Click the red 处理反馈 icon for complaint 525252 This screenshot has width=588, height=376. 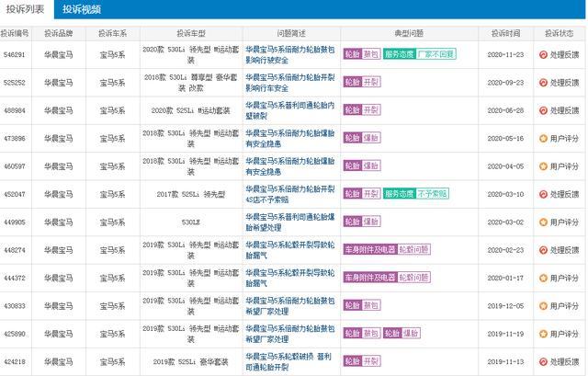pyautogui.click(x=543, y=83)
